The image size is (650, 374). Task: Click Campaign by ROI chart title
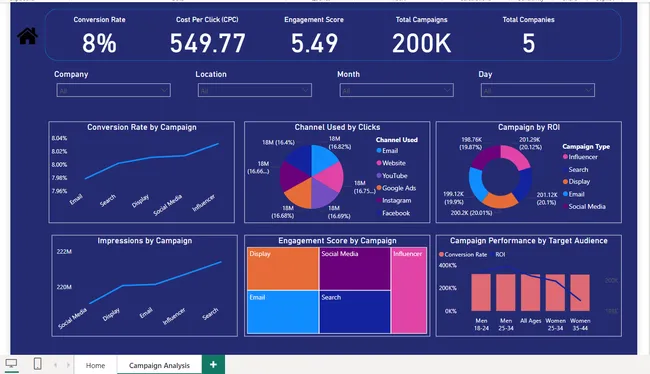[x=529, y=127]
